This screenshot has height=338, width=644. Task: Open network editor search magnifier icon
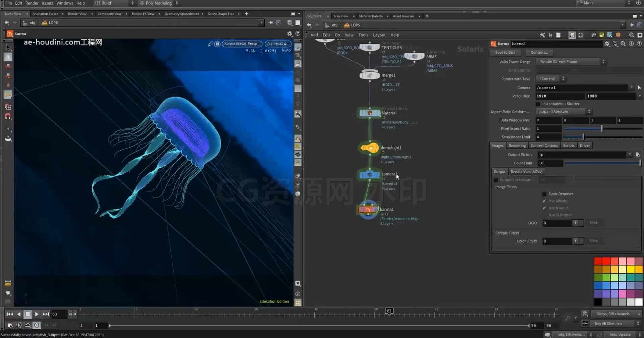[x=632, y=35]
